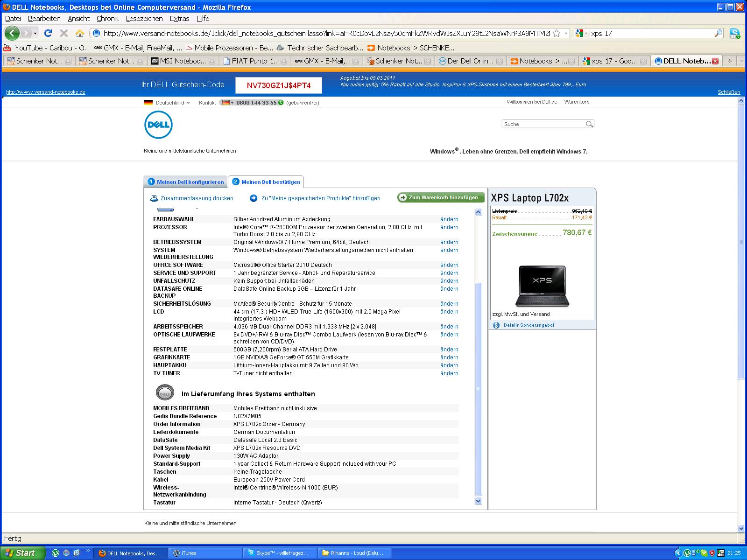Click the Firefox back navigation arrow
This screenshot has width=747, height=560.
click(x=12, y=33)
